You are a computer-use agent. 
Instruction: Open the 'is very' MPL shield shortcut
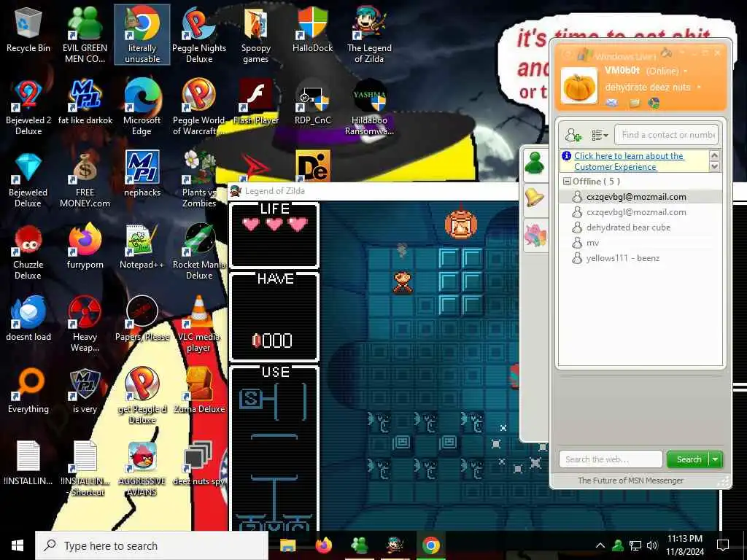[85, 392]
